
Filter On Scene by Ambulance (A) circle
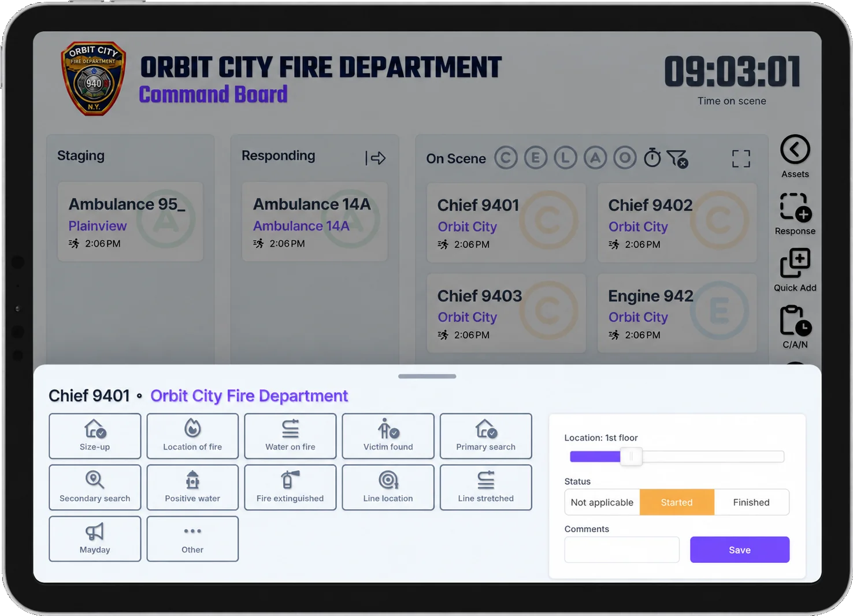point(595,158)
